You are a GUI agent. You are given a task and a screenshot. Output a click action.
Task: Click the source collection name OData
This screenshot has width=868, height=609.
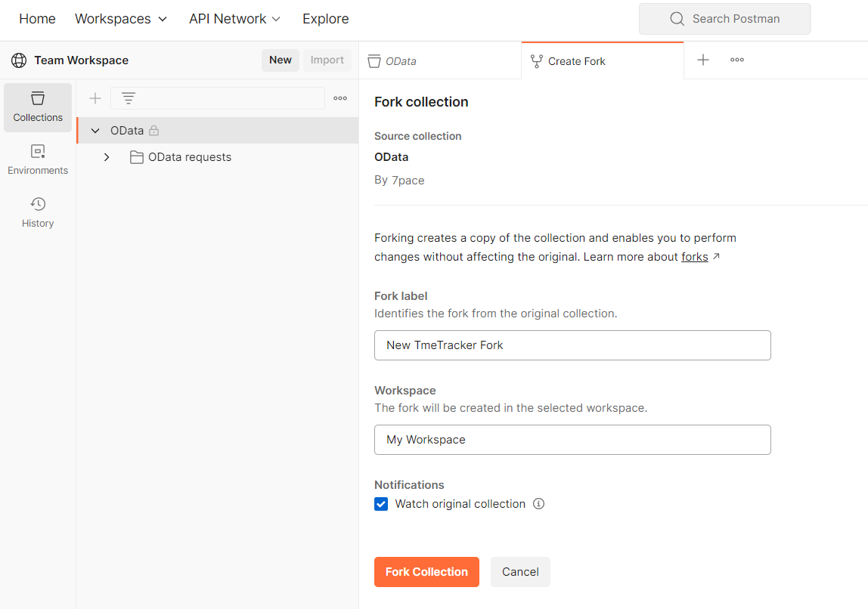pyautogui.click(x=392, y=157)
